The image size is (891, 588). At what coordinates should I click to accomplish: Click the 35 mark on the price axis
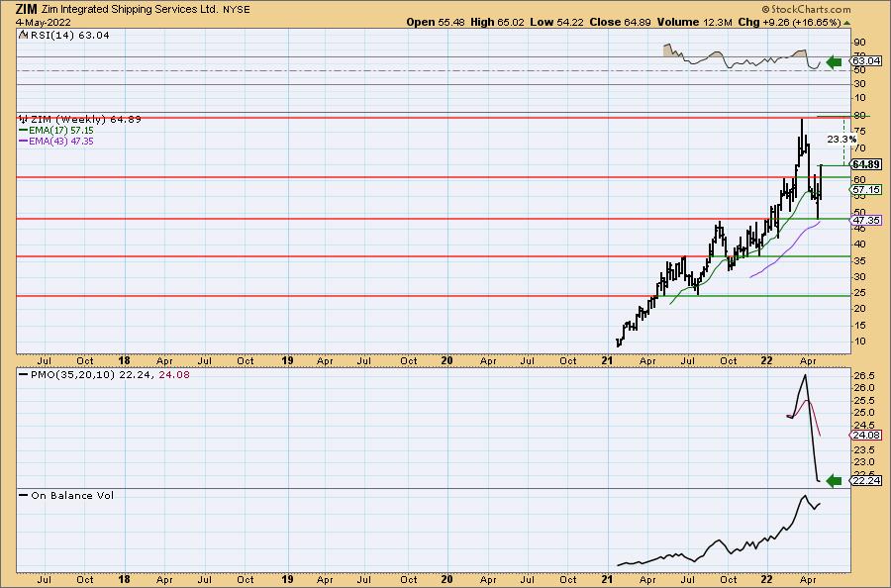point(859,260)
